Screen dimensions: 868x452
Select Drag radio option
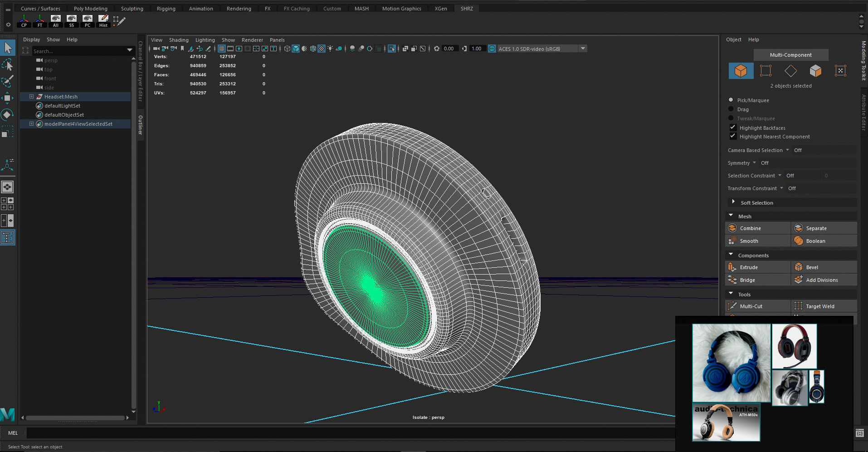coord(731,109)
